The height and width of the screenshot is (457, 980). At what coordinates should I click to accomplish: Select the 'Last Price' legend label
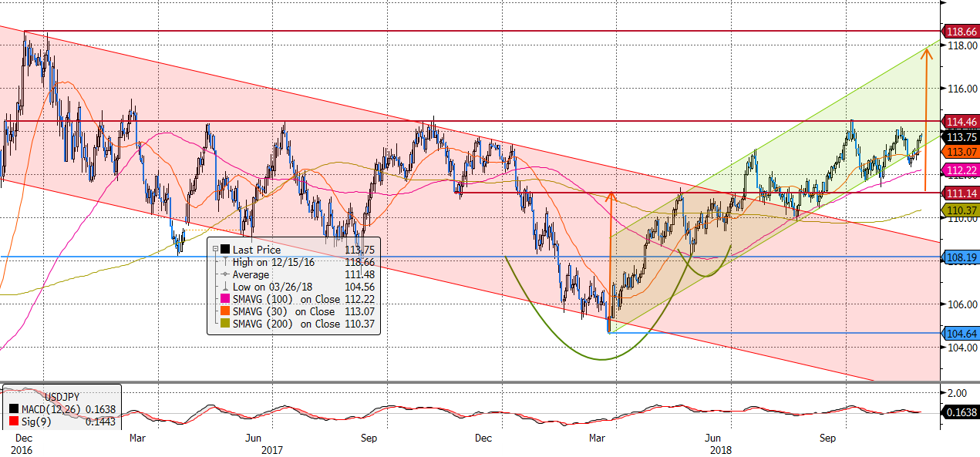[255, 250]
